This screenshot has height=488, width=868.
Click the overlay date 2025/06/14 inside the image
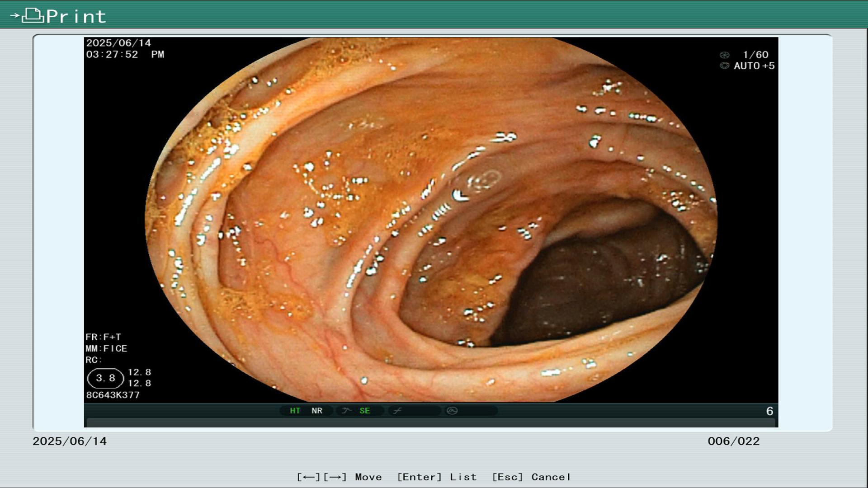(x=118, y=43)
